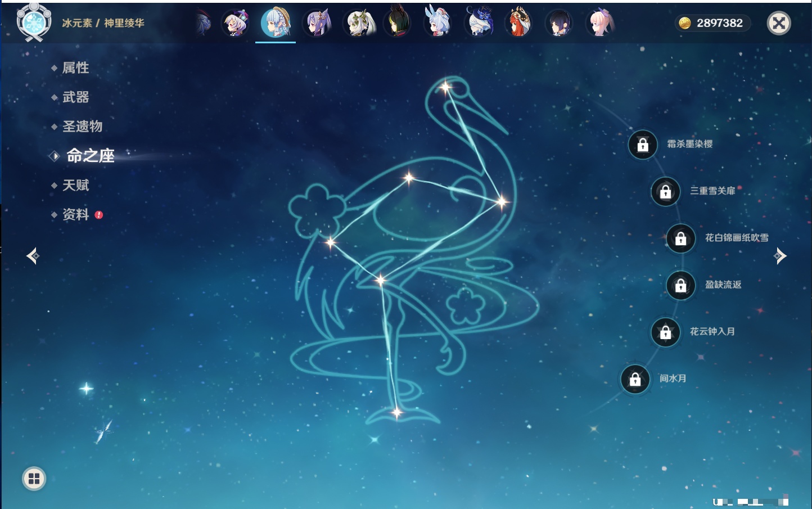Switch to the 天赋 talents menu
812x509 pixels.
(75, 185)
